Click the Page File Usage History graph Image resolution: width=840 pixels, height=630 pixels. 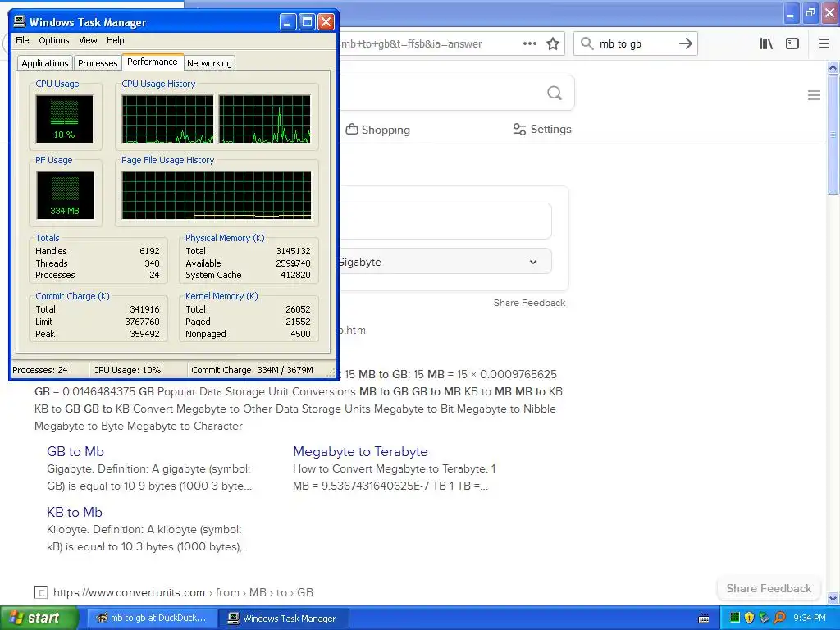217,195
